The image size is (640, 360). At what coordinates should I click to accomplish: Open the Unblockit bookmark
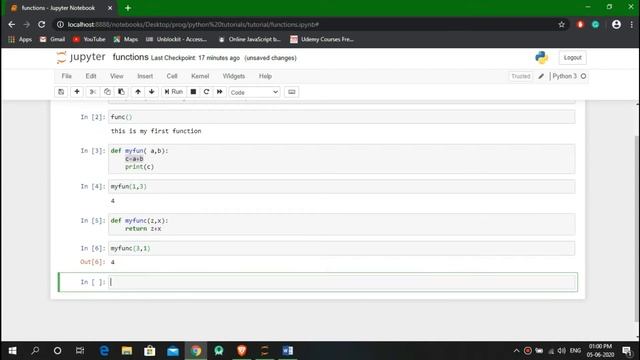point(176,39)
